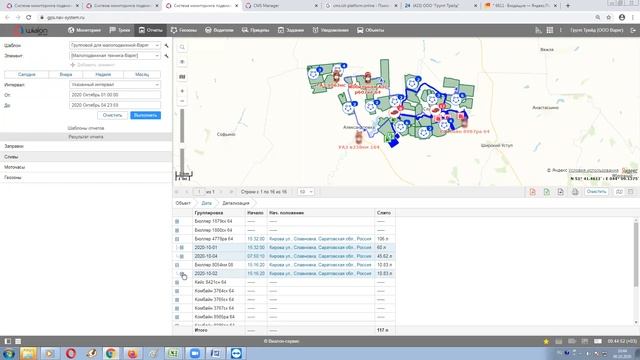Select the Вчера period button

pyautogui.click(x=66, y=75)
